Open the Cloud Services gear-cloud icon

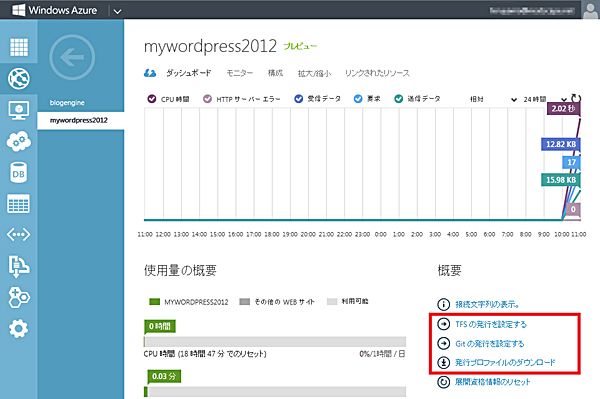tap(19, 141)
